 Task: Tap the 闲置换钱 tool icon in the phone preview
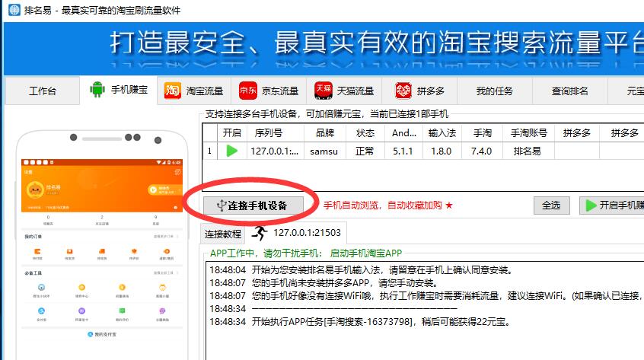(x=122, y=288)
